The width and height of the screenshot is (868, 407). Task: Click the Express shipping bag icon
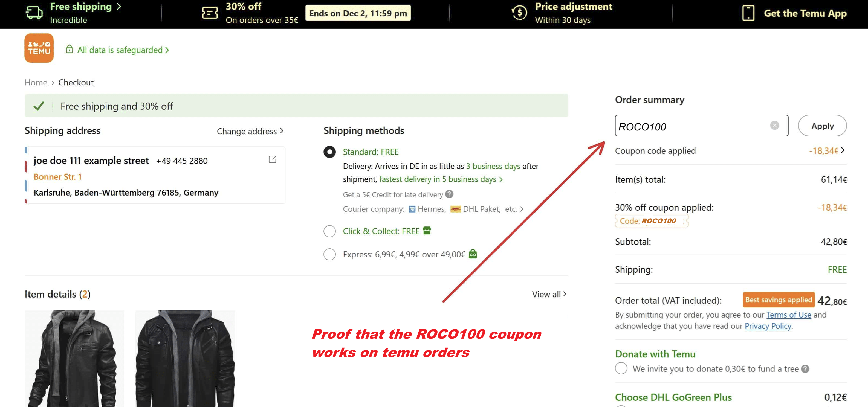point(473,254)
